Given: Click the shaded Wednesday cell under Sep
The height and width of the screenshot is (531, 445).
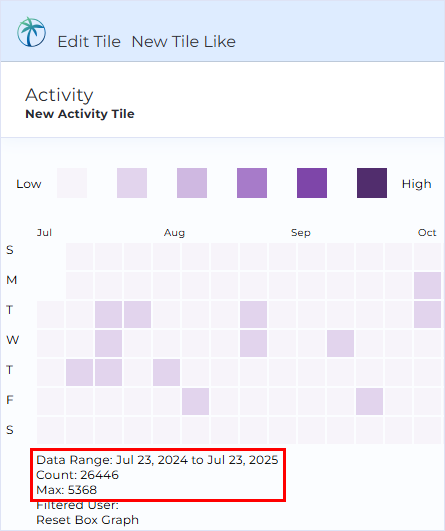Looking at the screenshot, I should (340, 343).
